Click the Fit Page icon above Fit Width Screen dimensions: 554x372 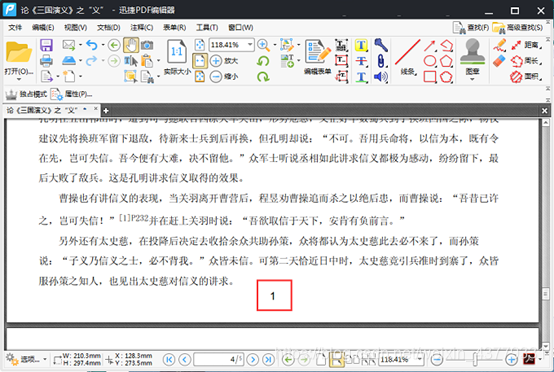(200, 45)
